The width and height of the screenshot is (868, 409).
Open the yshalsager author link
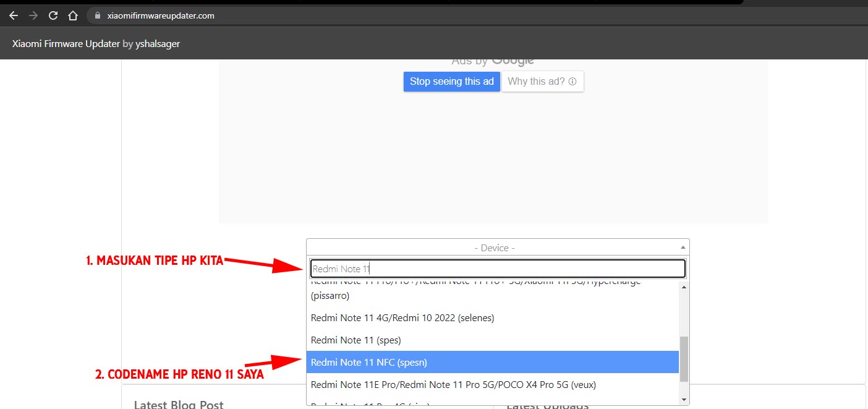tap(158, 44)
